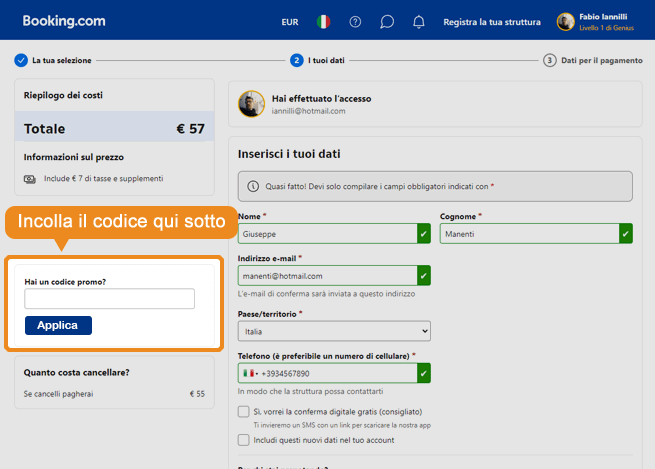Expand the Paese/territorio dropdown showing Italia
Viewport: 655px width, 469px height.
point(334,330)
